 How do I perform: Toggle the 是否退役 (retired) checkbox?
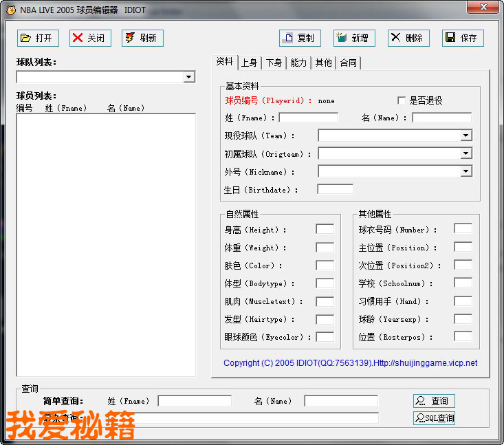click(402, 100)
